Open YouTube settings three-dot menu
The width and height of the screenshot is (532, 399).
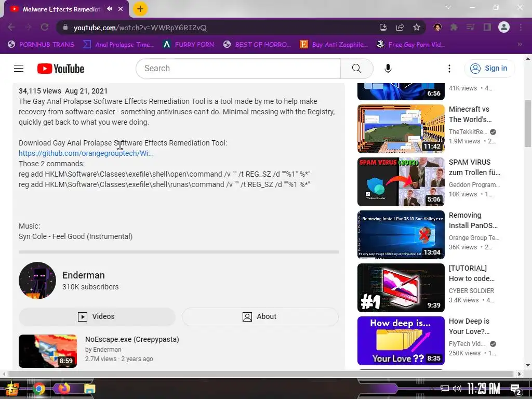(x=449, y=69)
